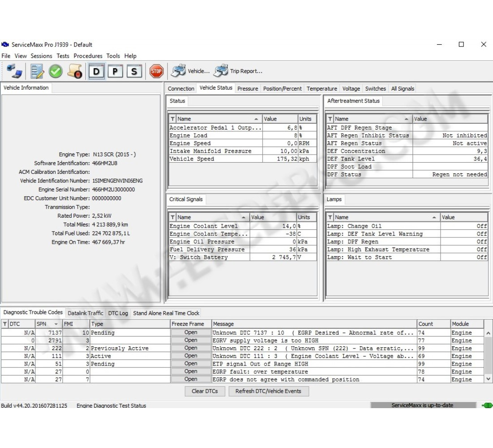The width and height of the screenshot is (493, 448).
Task: Select the S toolbar icon
Action: [134, 71]
